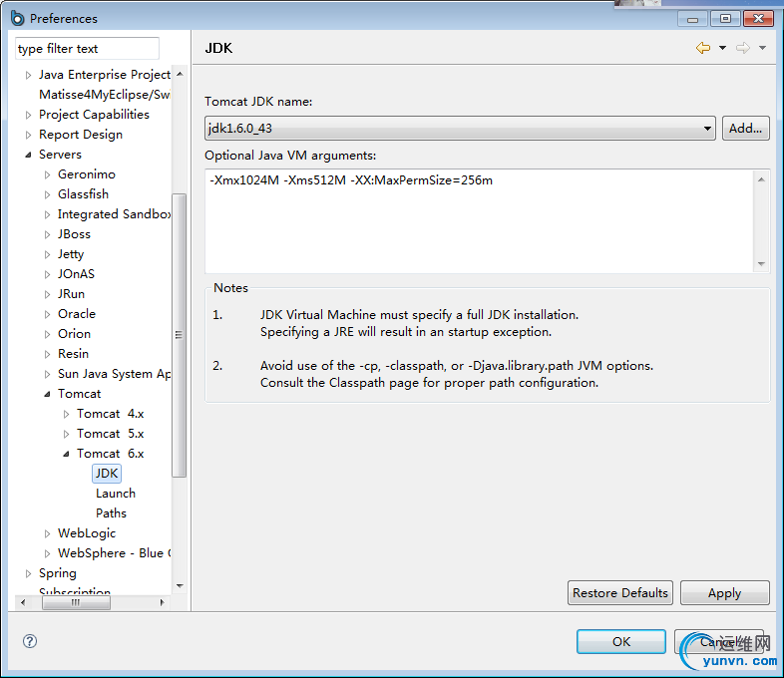Select the Launch tree item
This screenshot has width=784, height=678.
point(116,494)
